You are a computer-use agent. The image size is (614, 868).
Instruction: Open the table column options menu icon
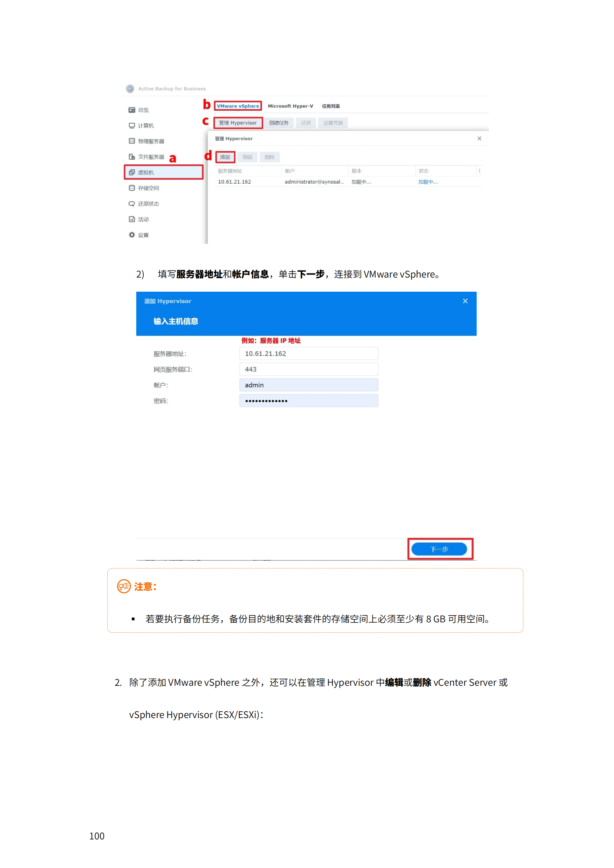[479, 171]
